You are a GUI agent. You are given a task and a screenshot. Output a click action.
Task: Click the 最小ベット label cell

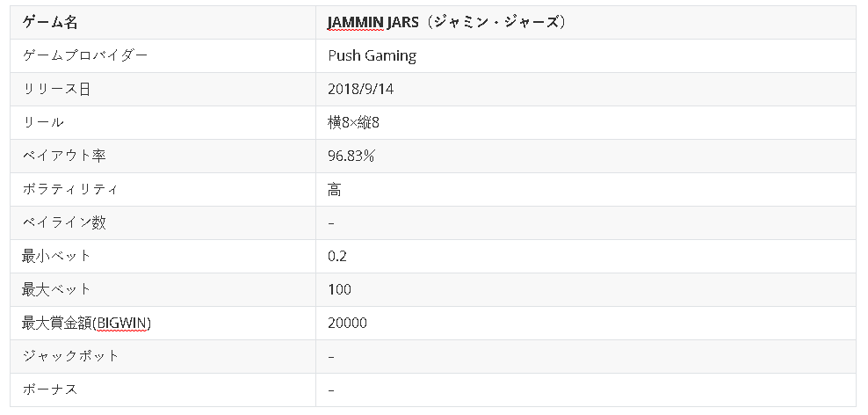163,256
